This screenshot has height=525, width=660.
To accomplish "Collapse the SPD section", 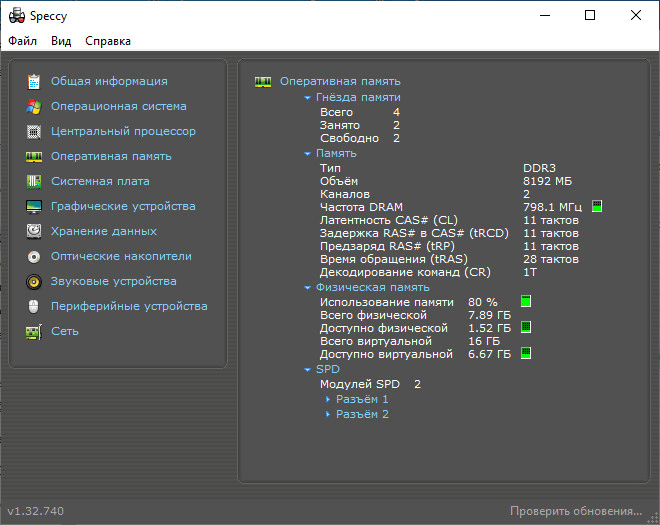I will pos(307,370).
